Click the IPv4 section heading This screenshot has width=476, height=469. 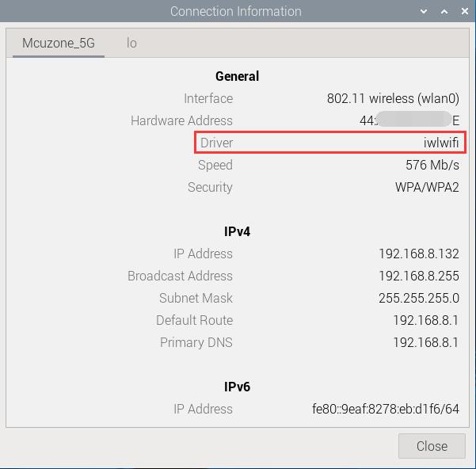pos(237,231)
